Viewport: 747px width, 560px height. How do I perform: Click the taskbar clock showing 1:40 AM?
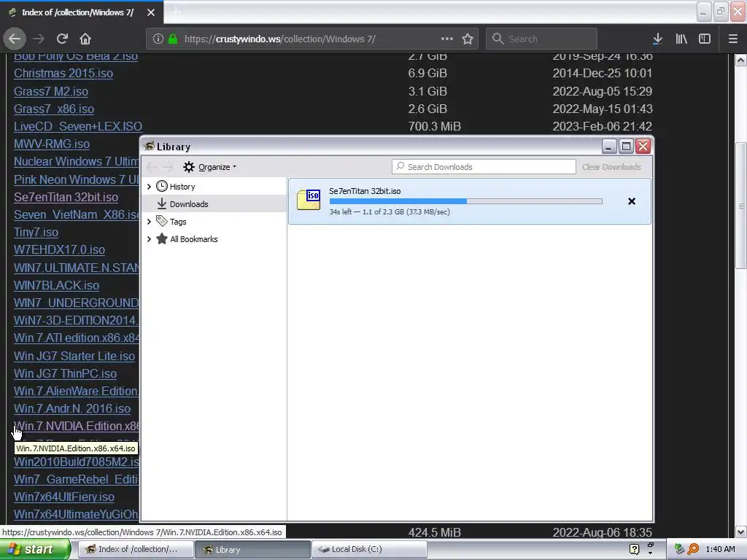(720, 549)
